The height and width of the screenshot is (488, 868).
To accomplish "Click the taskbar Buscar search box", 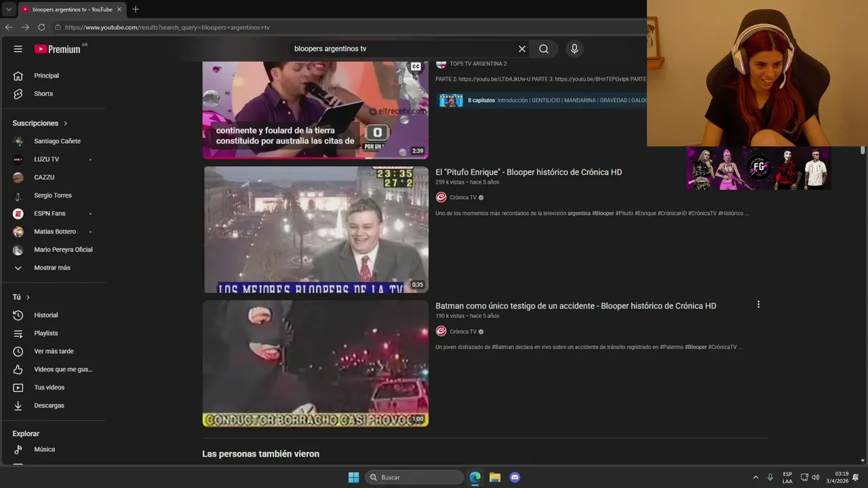I will [x=414, y=477].
